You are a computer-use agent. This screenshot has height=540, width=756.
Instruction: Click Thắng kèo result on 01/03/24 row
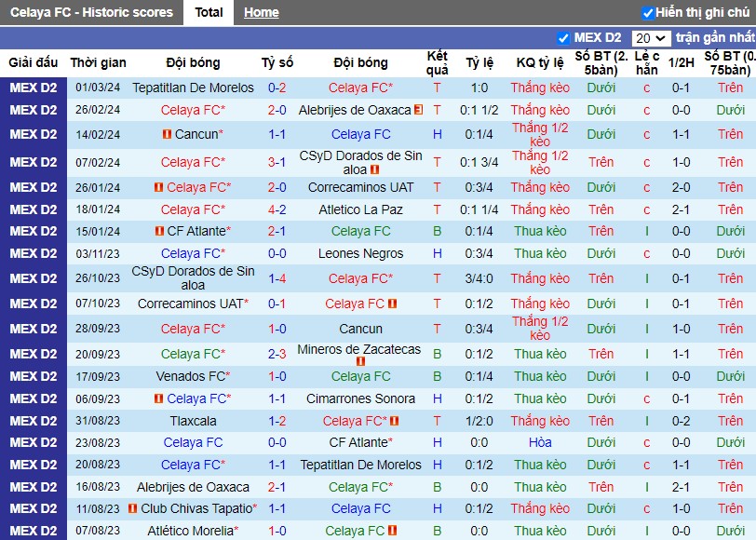(x=540, y=88)
